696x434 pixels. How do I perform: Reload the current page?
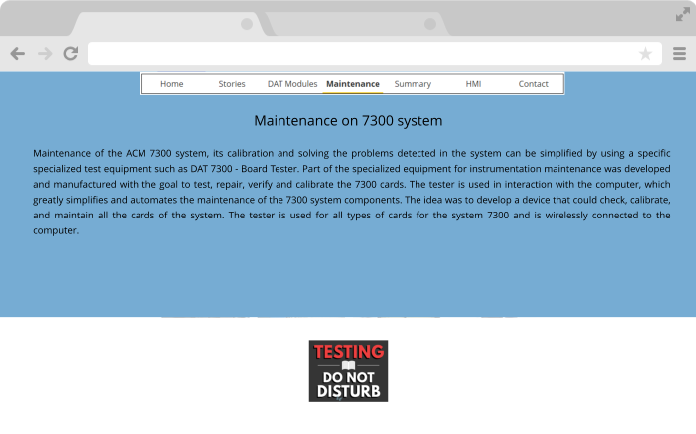click(70, 54)
